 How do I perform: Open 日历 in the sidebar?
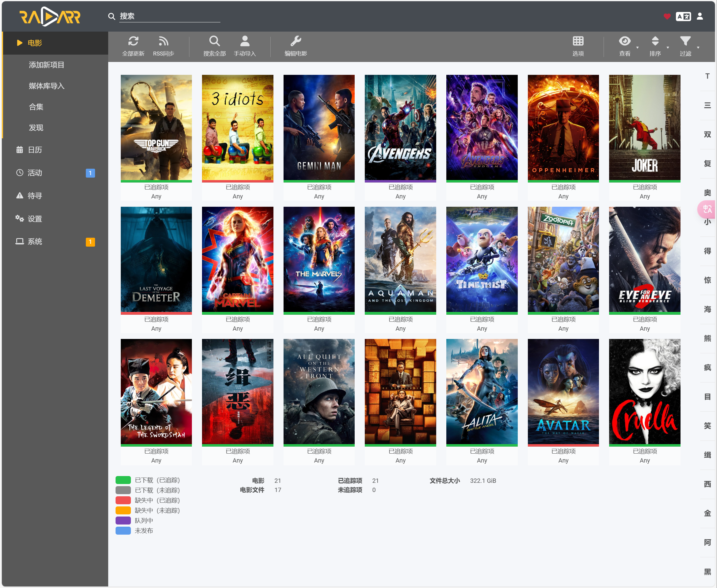35,150
